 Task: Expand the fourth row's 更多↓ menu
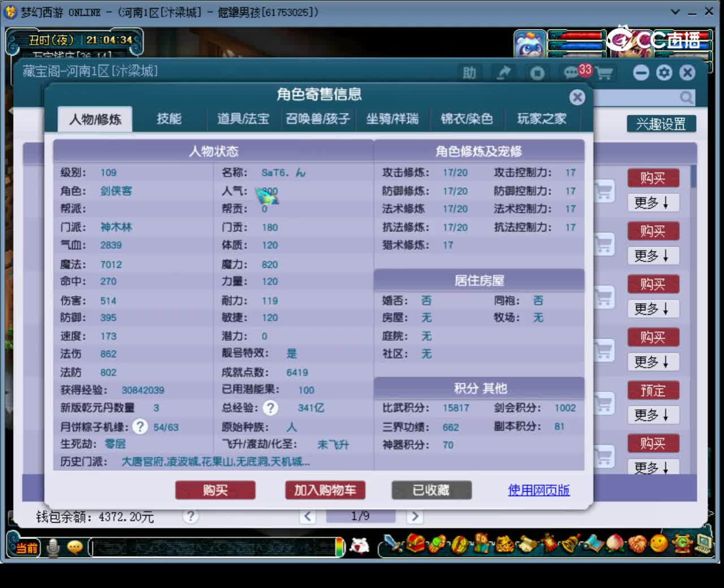(x=653, y=362)
